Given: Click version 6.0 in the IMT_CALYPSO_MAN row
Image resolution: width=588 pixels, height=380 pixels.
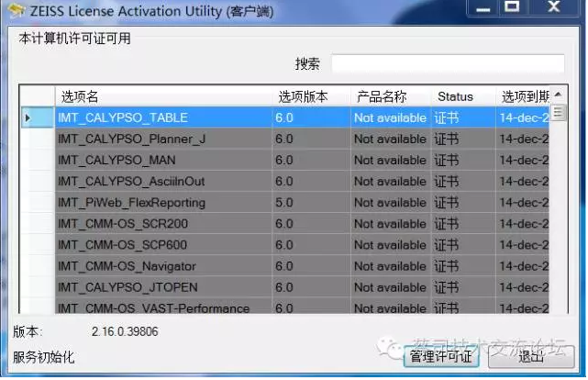Looking at the screenshot, I should pos(284,161).
